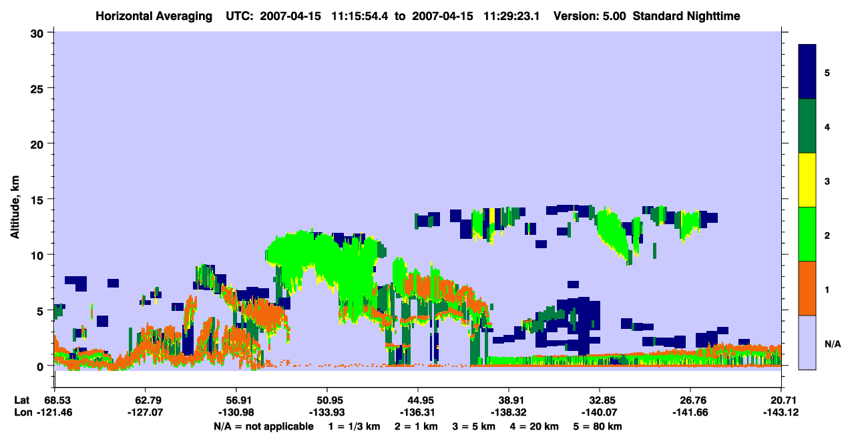
Task: Click the longitude value -127.07
Action: tap(145, 413)
